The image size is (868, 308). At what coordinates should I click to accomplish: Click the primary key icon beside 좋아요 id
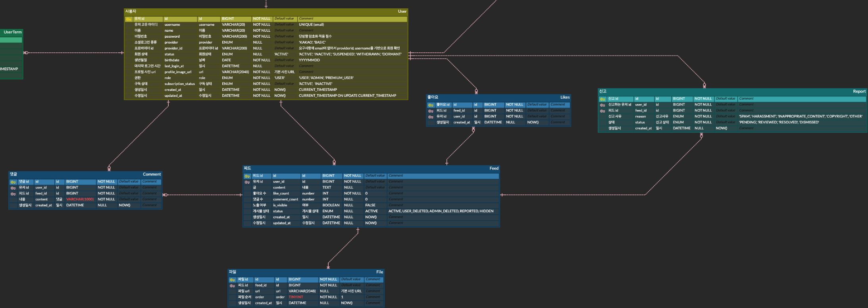[x=431, y=105]
